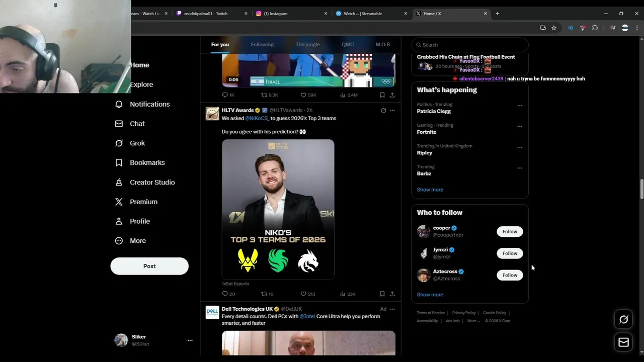Follow Jynxzi

(x=510, y=253)
